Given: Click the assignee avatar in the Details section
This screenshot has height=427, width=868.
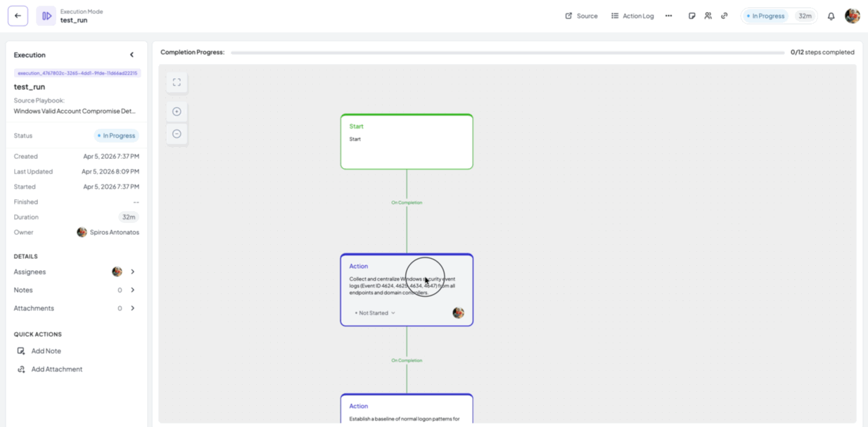Looking at the screenshot, I should (x=117, y=272).
